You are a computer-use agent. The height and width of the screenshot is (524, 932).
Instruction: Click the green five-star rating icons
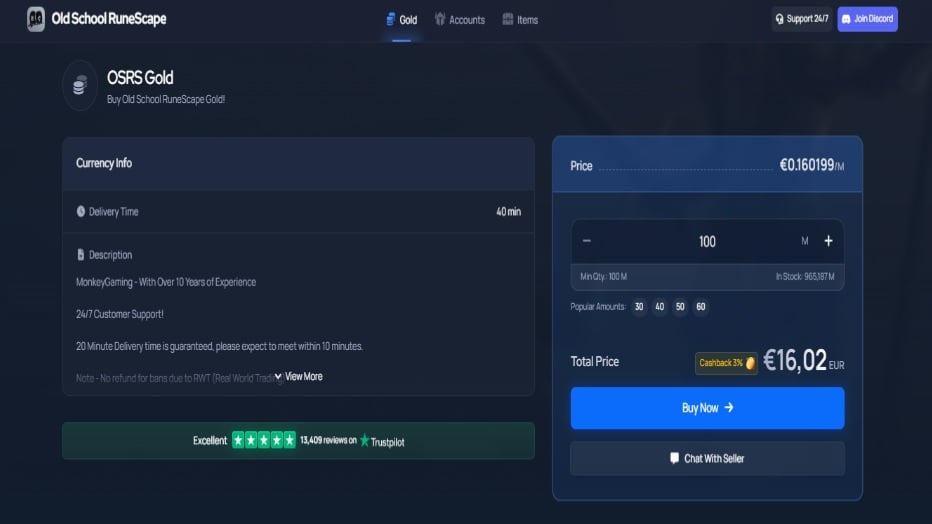pos(264,440)
